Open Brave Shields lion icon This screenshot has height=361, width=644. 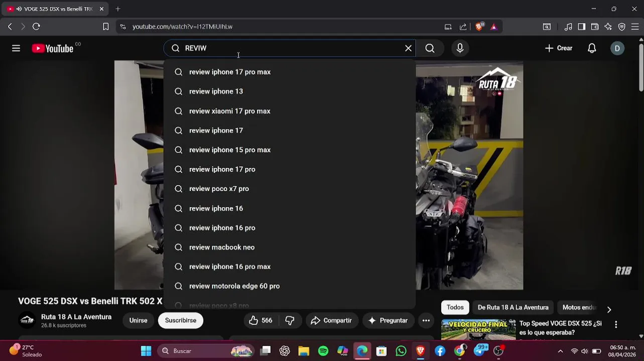tap(479, 26)
